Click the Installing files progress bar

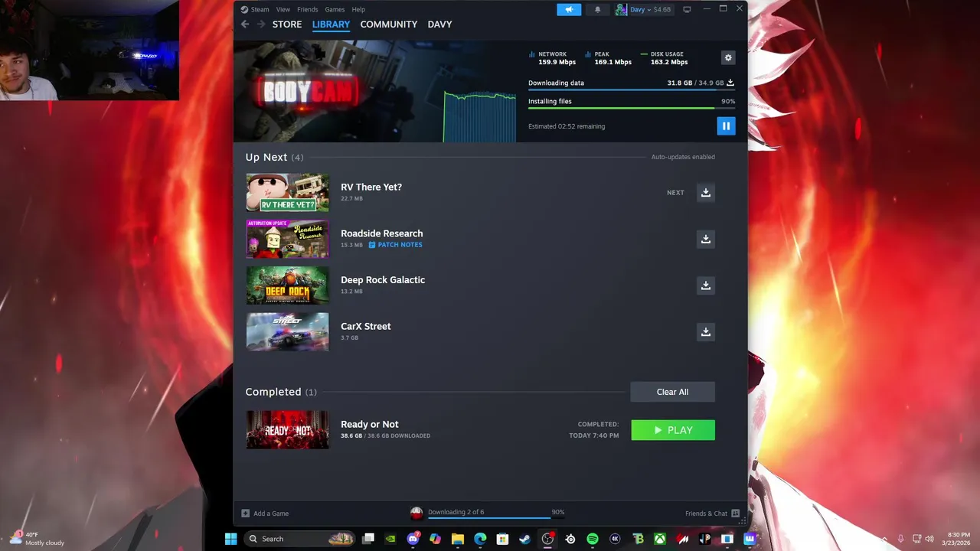(632, 108)
